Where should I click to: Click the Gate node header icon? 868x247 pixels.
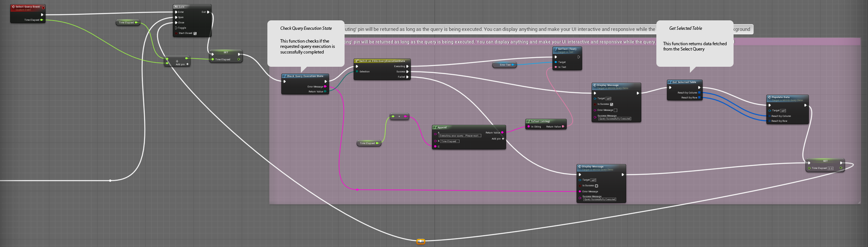(176, 7)
